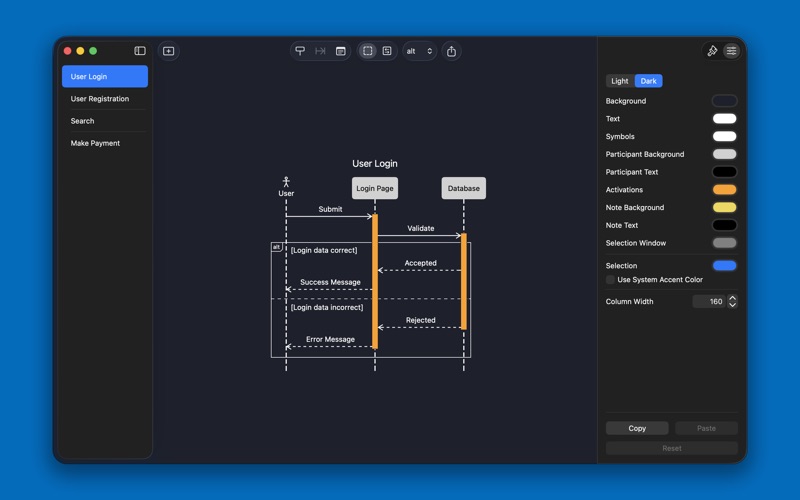This screenshot has width=800, height=500.
Task: Change the Note Background color
Action: [724, 207]
